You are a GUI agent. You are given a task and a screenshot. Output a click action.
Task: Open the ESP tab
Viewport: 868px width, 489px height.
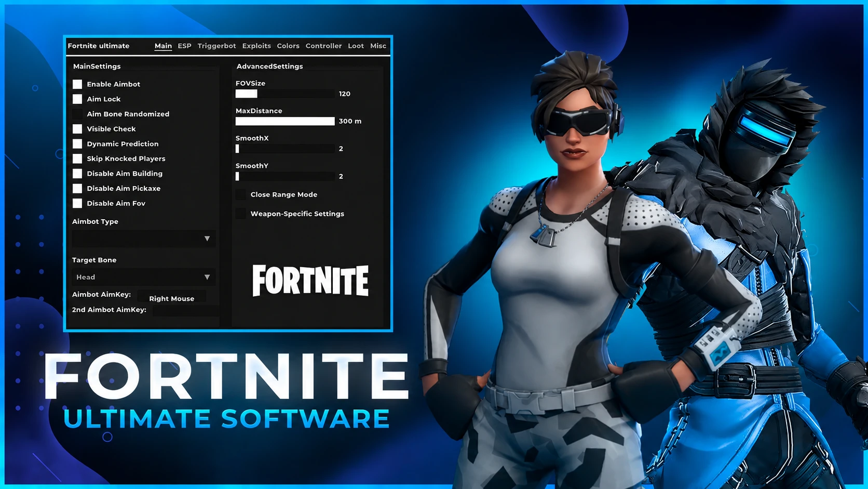pos(184,46)
